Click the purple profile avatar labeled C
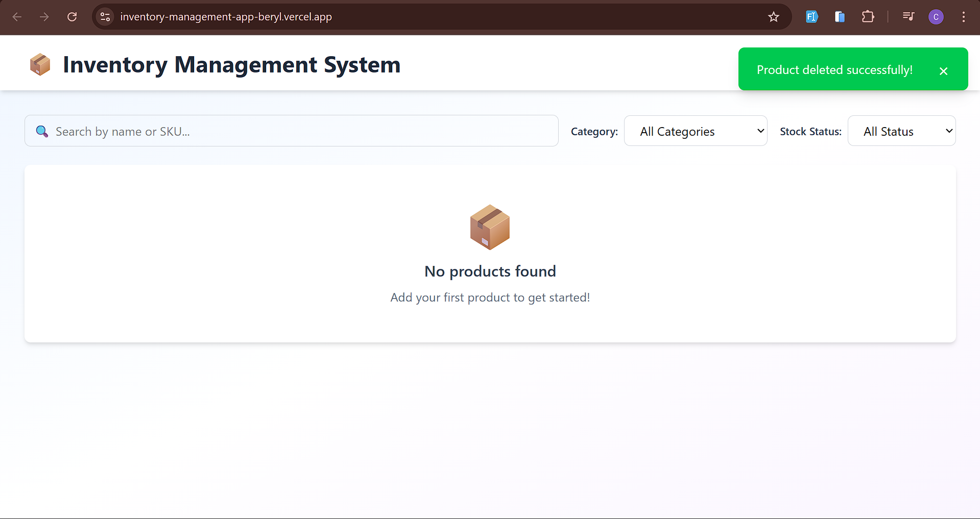This screenshot has height=519, width=980. tap(936, 17)
